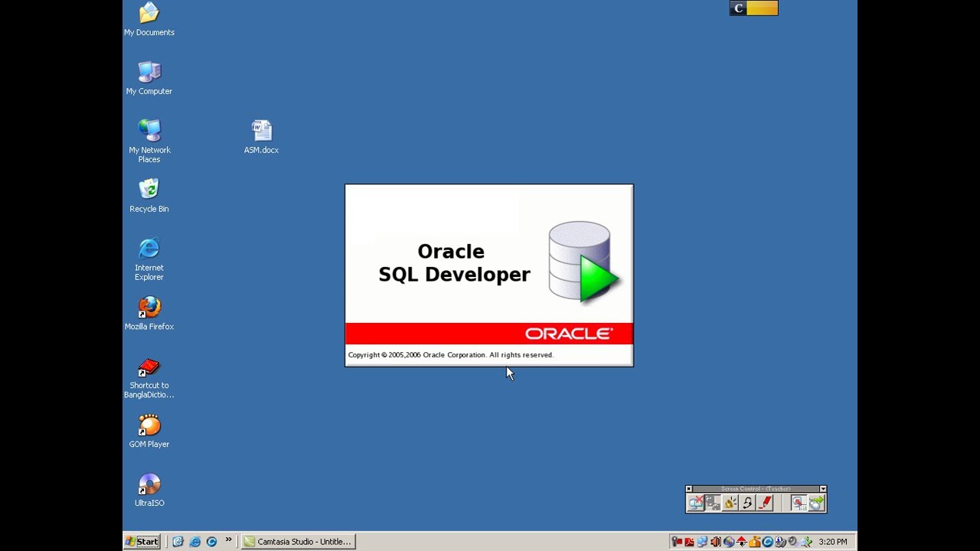Image resolution: width=980 pixels, height=551 pixels.
Task: Click the Camtasia recording indicator at top
Action: tap(754, 8)
